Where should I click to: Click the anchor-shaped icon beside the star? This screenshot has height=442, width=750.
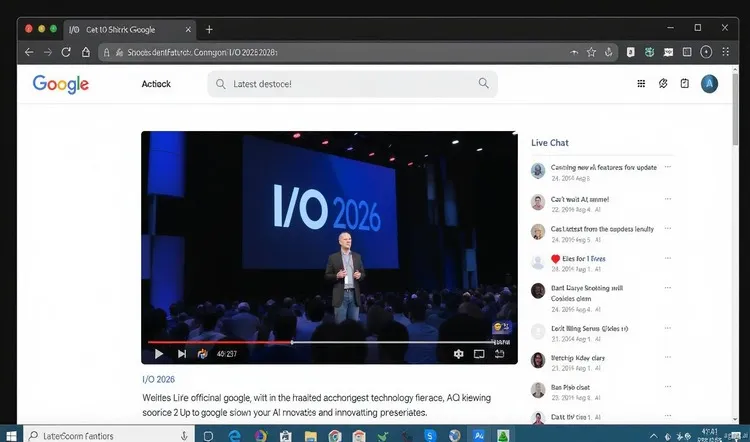tap(608, 52)
